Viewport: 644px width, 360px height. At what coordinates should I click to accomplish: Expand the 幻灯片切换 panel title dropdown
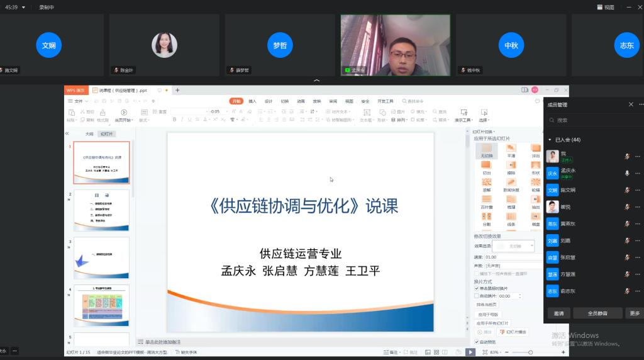click(x=484, y=132)
